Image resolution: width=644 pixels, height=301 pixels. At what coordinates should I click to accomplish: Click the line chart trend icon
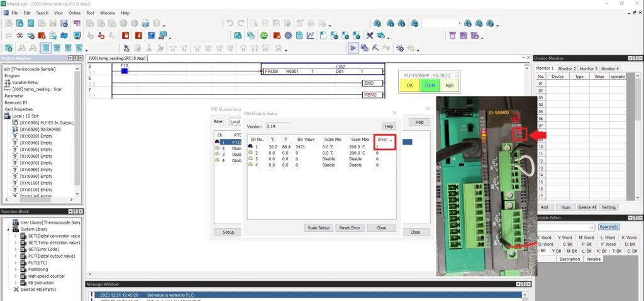click(310, 36)
